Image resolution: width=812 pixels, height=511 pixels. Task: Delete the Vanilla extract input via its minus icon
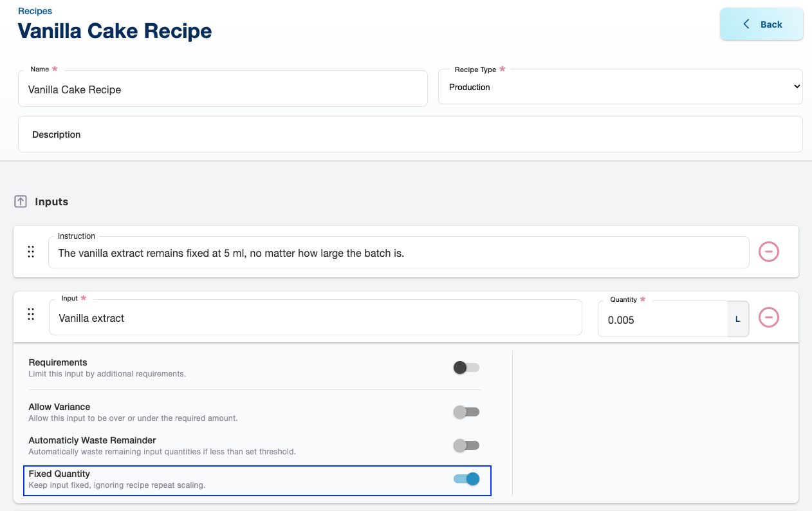769,317
